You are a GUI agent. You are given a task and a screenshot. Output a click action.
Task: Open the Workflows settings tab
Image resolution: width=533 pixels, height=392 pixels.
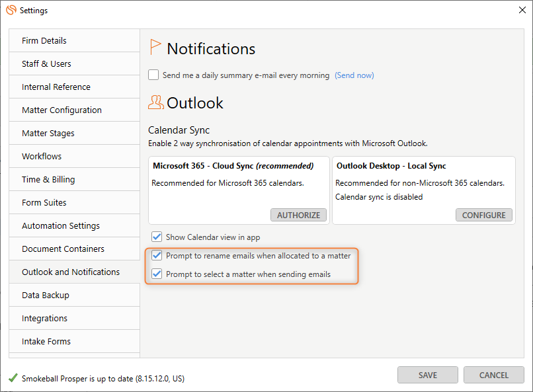(75, 156)
